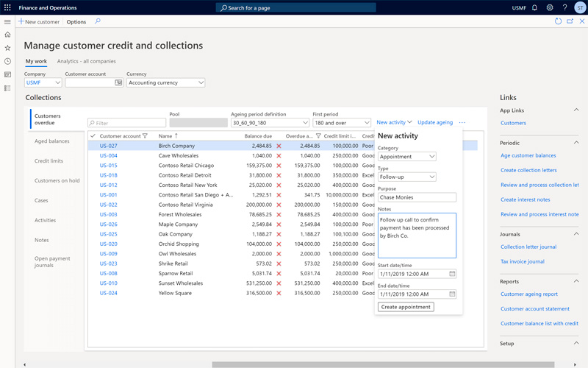Switch to My work tab

coord(36,61)
